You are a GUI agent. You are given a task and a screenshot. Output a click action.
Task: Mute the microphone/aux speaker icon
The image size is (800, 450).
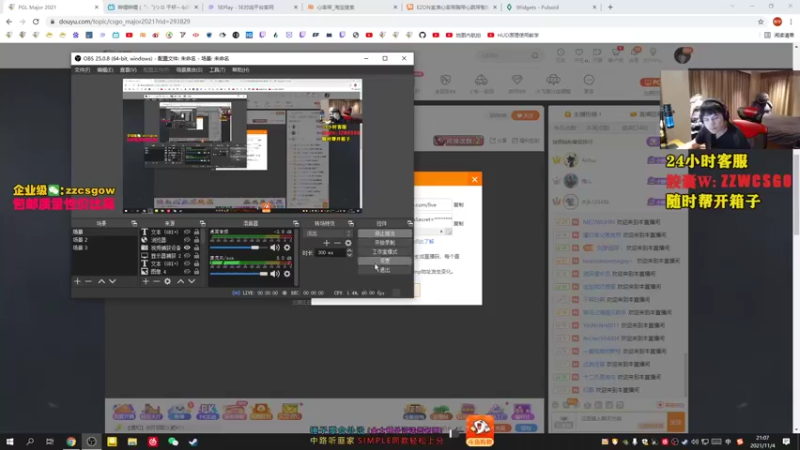point(274,273)
